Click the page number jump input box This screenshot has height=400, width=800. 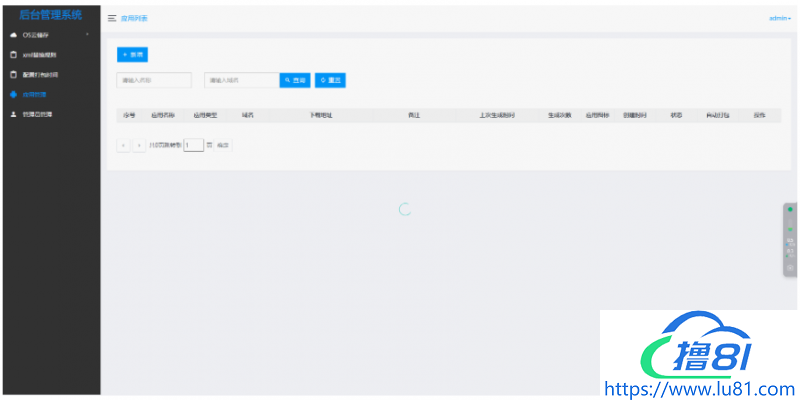point(193,145)
